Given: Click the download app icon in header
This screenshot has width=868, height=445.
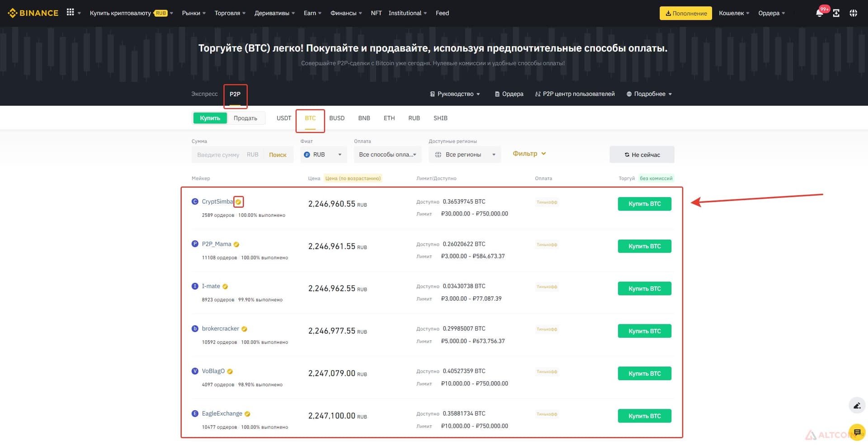Looking at the screenshot, I should click(x=836, y=13).
